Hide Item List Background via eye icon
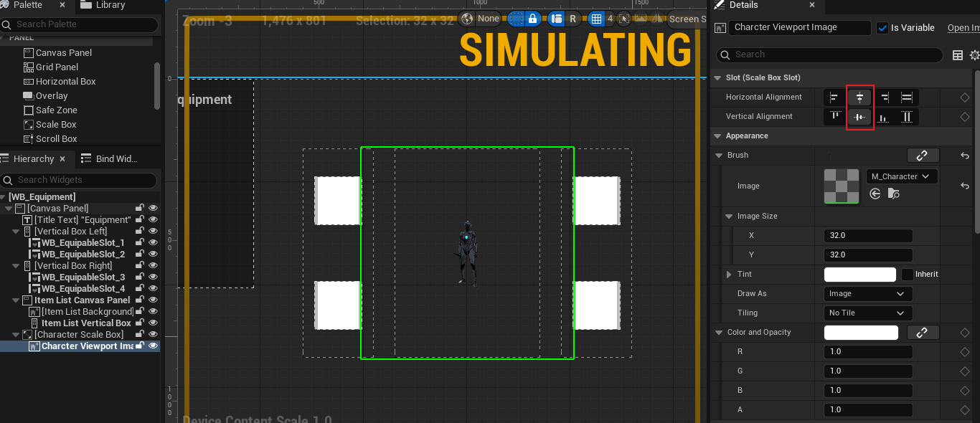Viewport: 980px width, 423px height. 152,312
